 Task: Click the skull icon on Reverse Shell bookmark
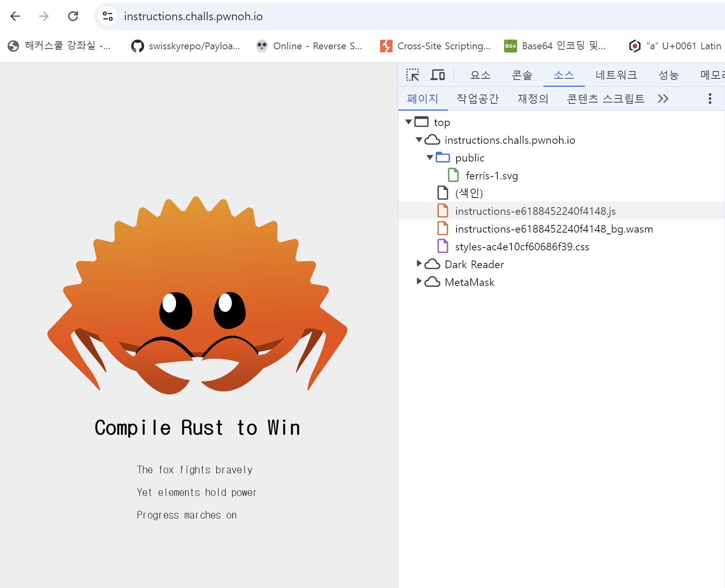click(x=262, y=46)
